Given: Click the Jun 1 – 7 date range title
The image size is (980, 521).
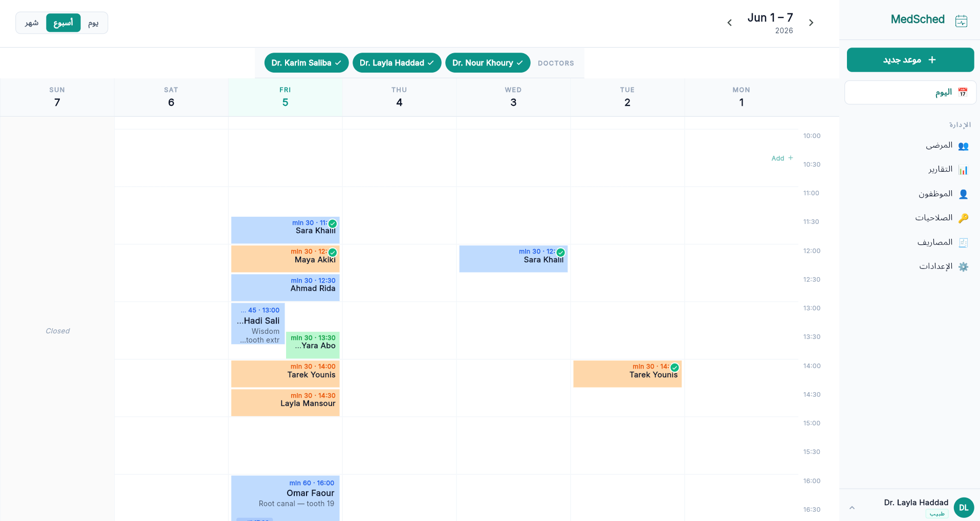Looking at the screenshot, I should coord(770,18).
